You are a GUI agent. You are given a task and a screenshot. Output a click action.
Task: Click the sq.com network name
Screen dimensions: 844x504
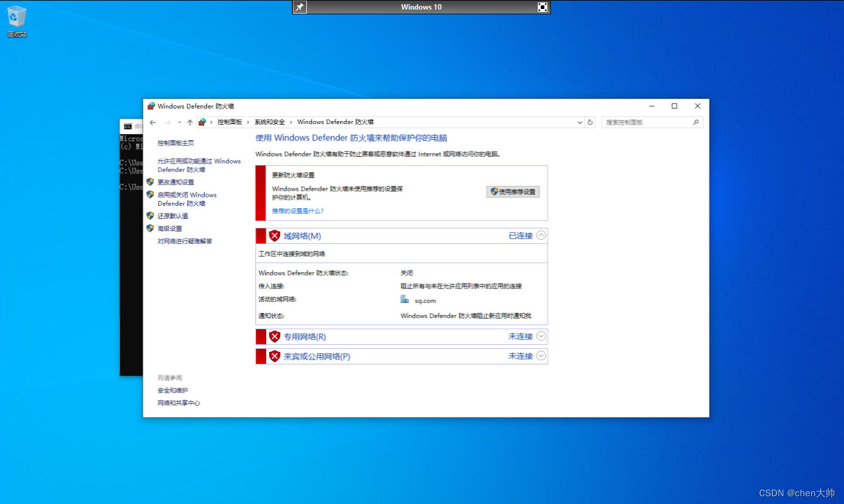pos(425,301)
